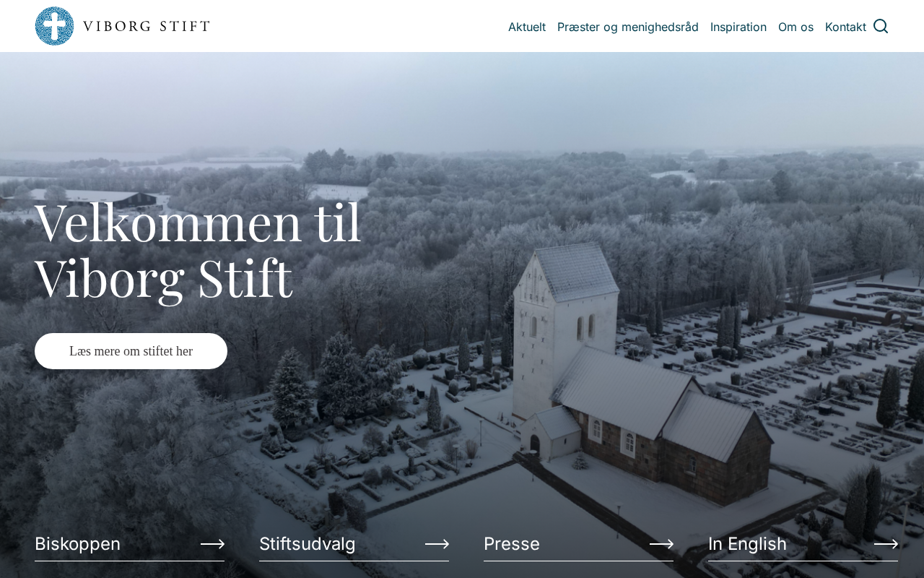Image resolution: width=924 pixels, height=578 pixels.
Task: Open the Aktuelt menu
Action: point(527,27)
